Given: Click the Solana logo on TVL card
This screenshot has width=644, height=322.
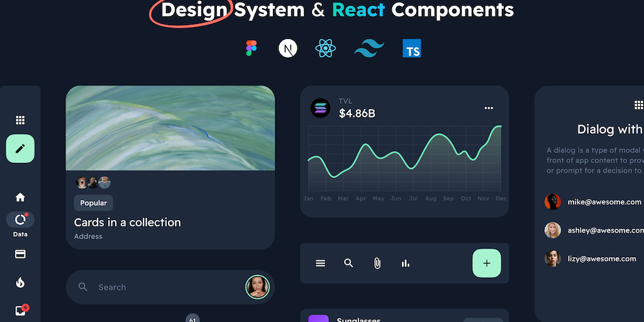Looking at the screenshot, I should [x=320, y=108].
